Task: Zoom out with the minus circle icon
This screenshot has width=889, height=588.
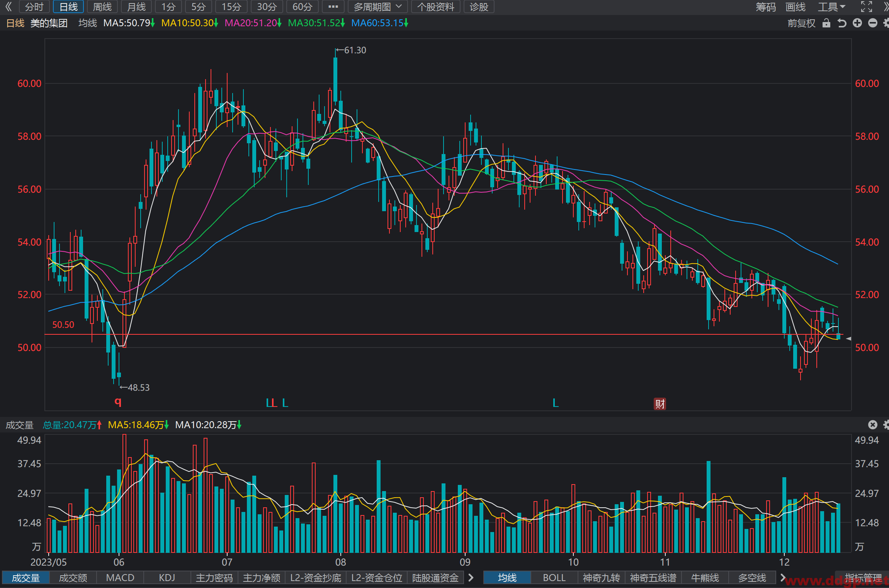Action: [x=873, y=23]
